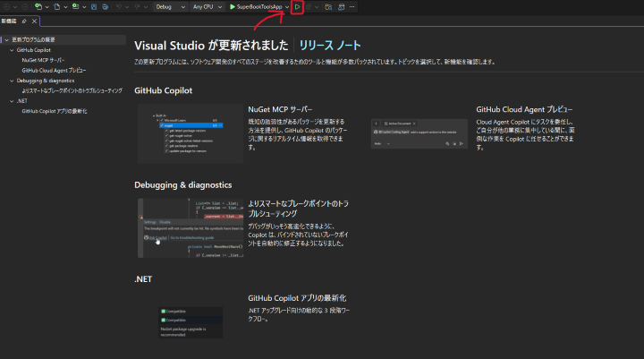Click the Save All icon
Screen dimensions: 644x359
106,6
